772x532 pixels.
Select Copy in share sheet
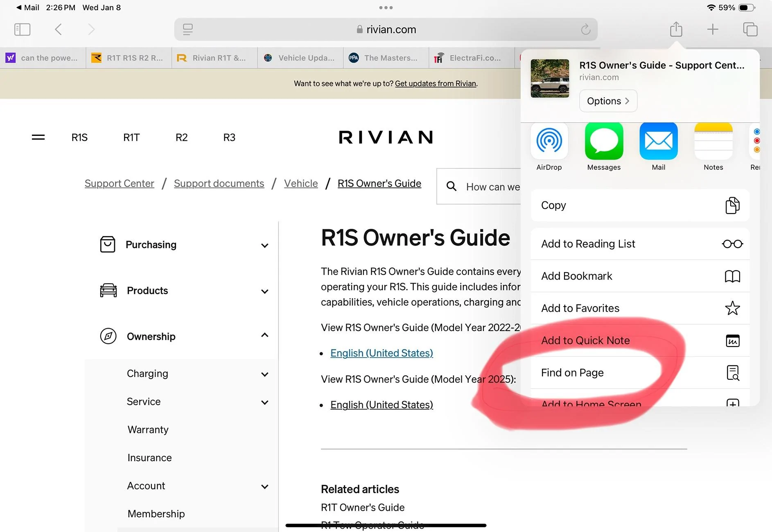(x=640, y=205)
